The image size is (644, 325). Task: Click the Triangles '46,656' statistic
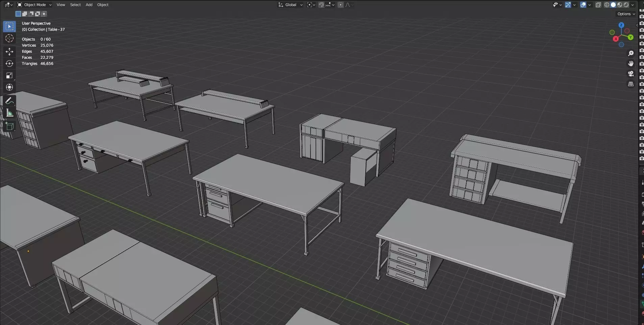47,64
